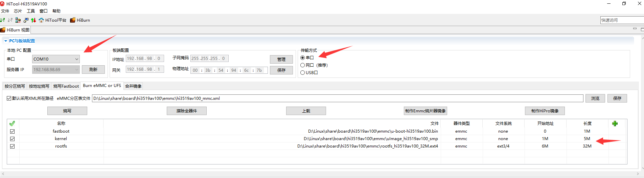Click the green select-all checkmark header
The image size is (644, 178).
[x=12, y=124]
